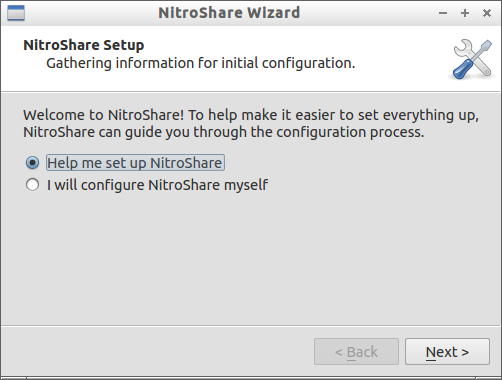The image size is (502, 380).
Task: Click the wrench and screwdriver setup icon
Action: tap(472, 59)
